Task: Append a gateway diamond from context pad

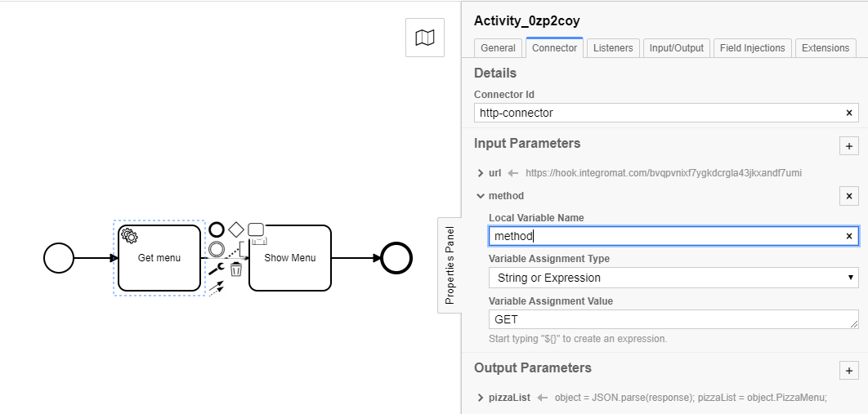Action: click(236, 229)
